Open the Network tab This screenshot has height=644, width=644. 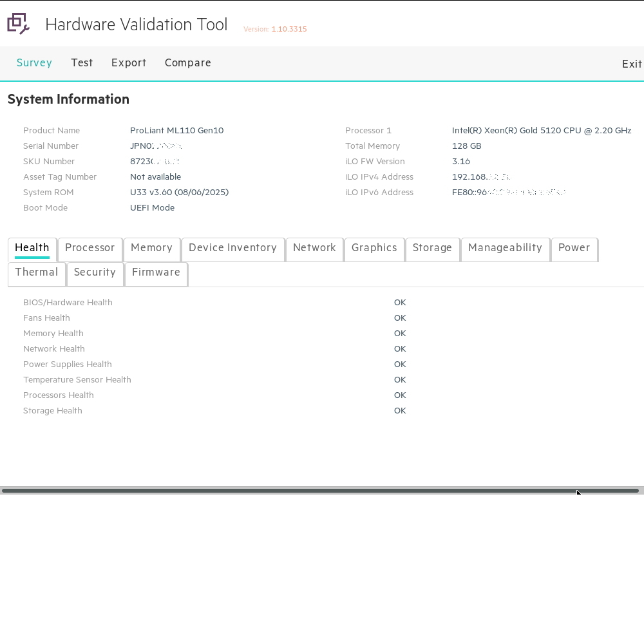[314, 250]
